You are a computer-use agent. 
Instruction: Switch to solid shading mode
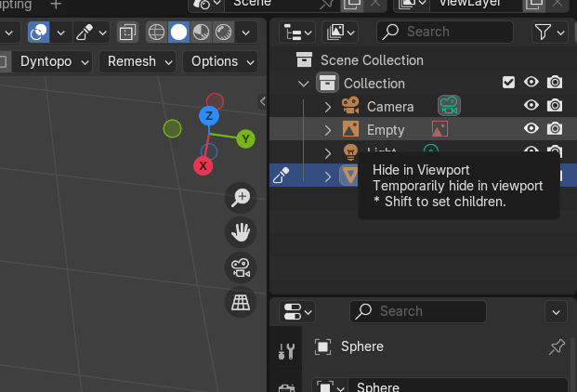pyautogui.click(x=178, y=33)
